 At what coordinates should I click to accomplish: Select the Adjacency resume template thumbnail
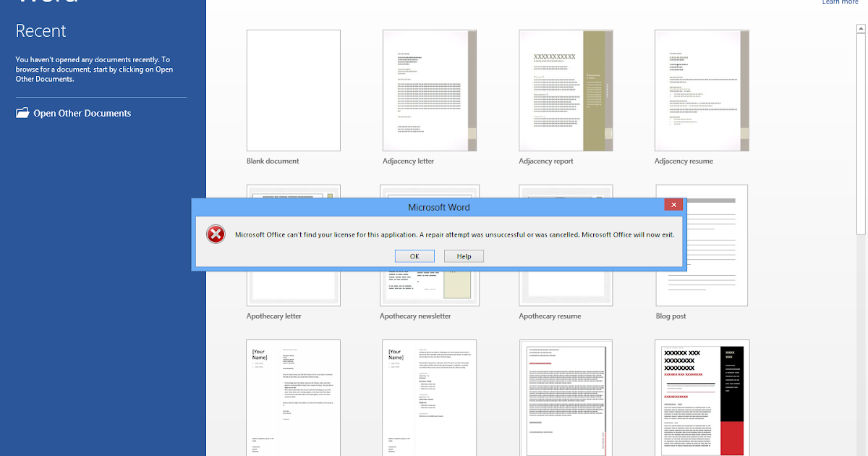[702, 90]
